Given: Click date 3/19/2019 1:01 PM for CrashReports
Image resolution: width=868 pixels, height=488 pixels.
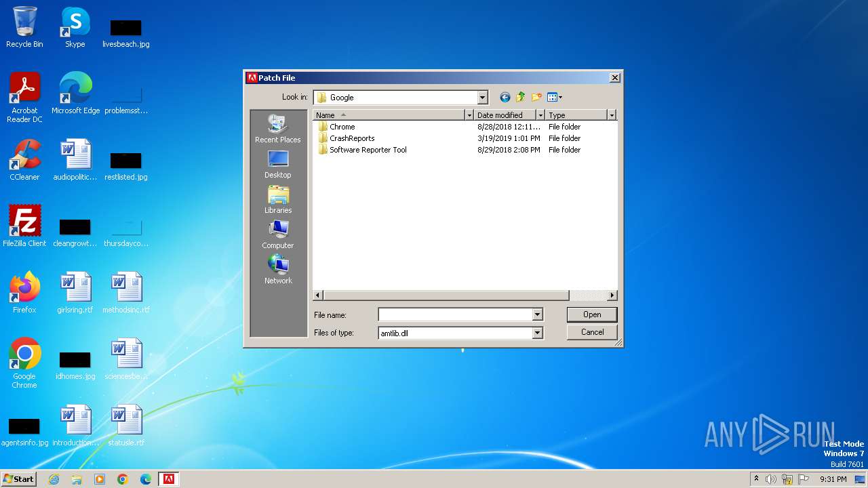Looking at the screenshot, I should click(x=509, y=138).
